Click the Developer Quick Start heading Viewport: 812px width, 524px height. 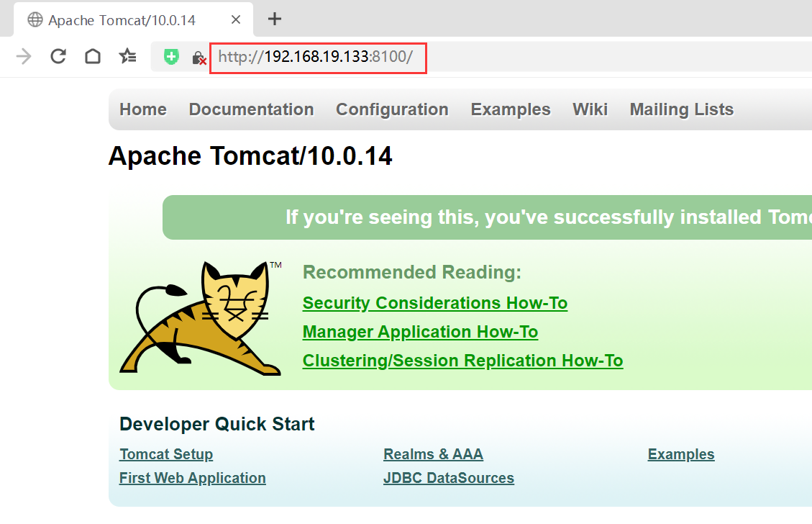tap(217, 424)
